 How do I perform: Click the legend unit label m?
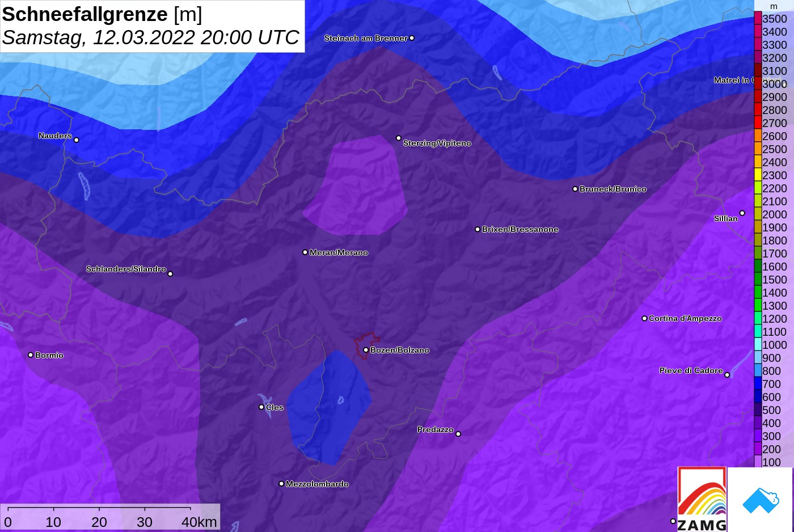click(774, 6)
